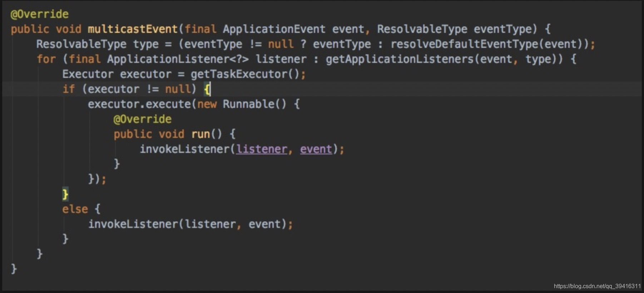Click the 'else' keyword
Screen dimensions: 644x293
coord(75,209)
